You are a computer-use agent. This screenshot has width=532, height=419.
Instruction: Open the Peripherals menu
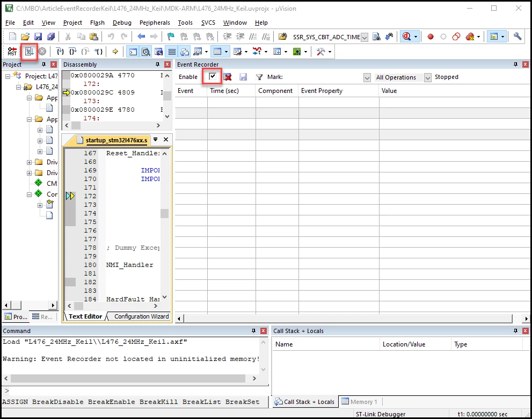click(155, 23)
